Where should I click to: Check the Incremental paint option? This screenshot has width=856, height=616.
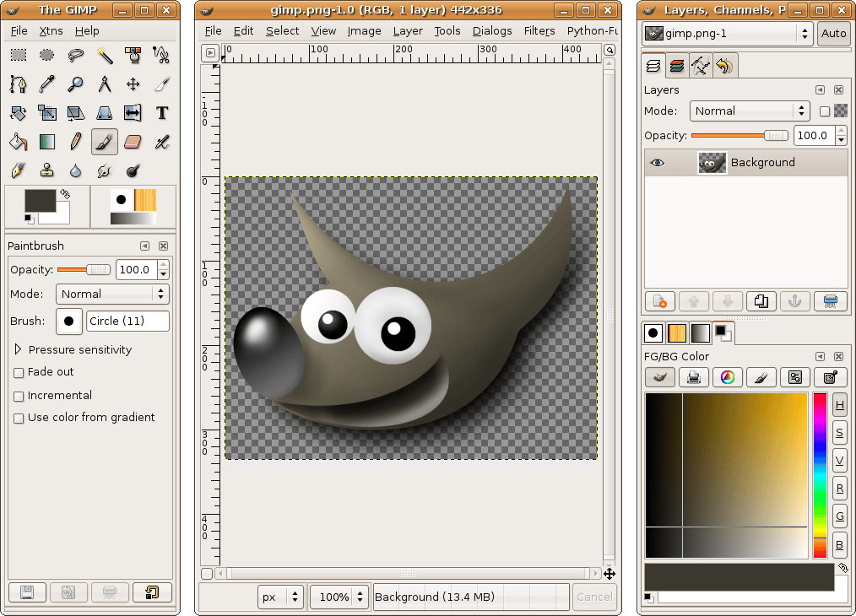(18, 395)
